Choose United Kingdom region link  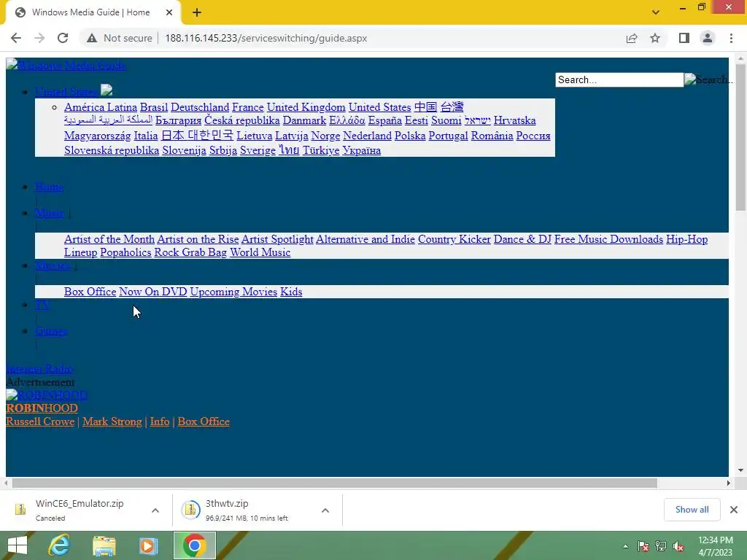[x=306, y=107]
